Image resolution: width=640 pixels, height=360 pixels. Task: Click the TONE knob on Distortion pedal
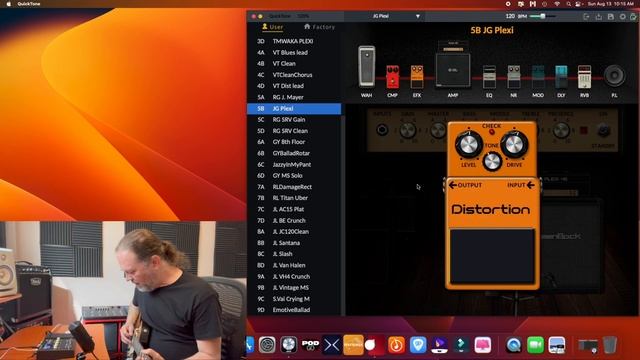(492, 162)
